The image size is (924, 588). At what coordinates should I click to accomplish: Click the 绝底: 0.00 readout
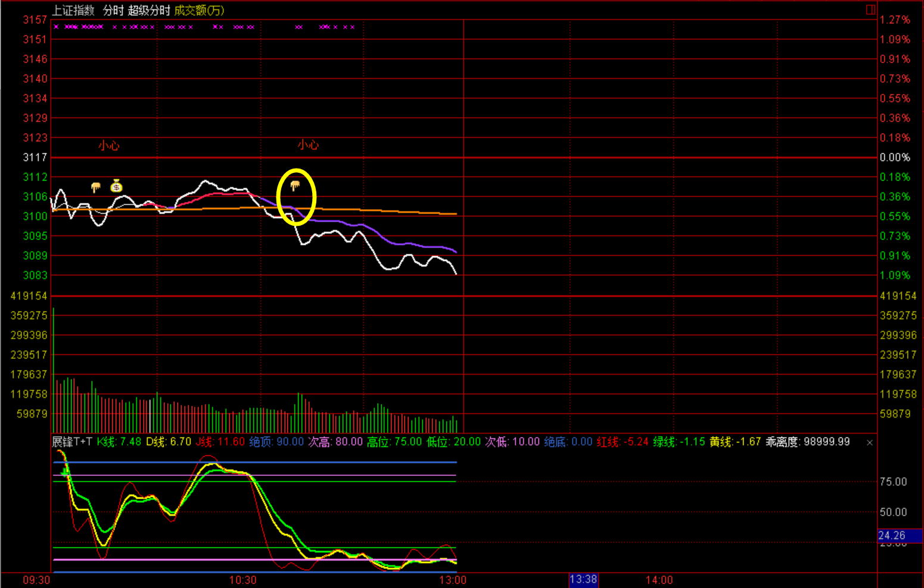(x=568, y=441)
